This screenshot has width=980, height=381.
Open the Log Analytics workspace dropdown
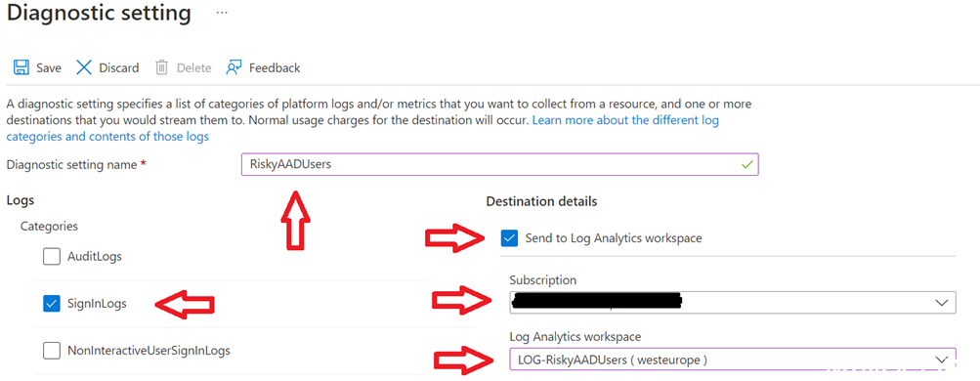pyautogui.click(x=733, y=360)
